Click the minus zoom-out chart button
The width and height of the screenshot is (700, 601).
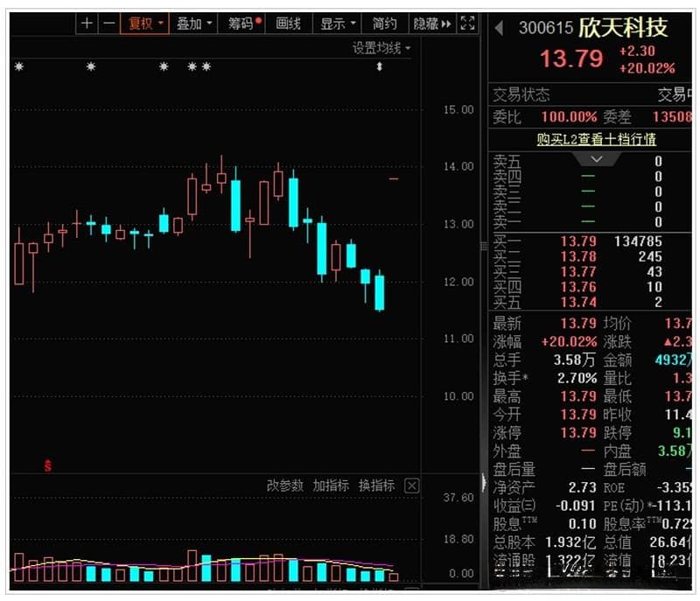tap(108, 23)
